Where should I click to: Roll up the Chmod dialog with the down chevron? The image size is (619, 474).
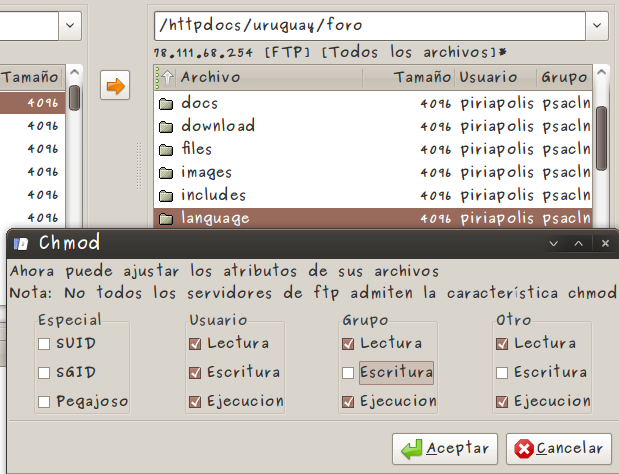point(553,244)
